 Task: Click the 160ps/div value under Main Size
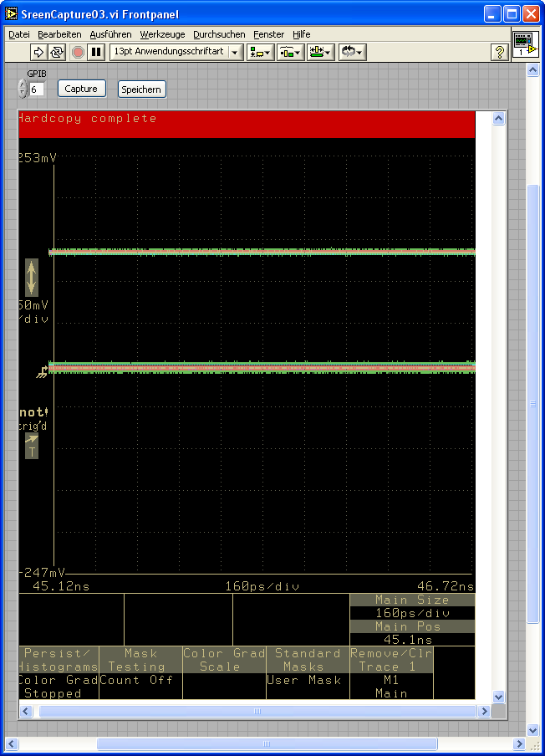(412, 613)
